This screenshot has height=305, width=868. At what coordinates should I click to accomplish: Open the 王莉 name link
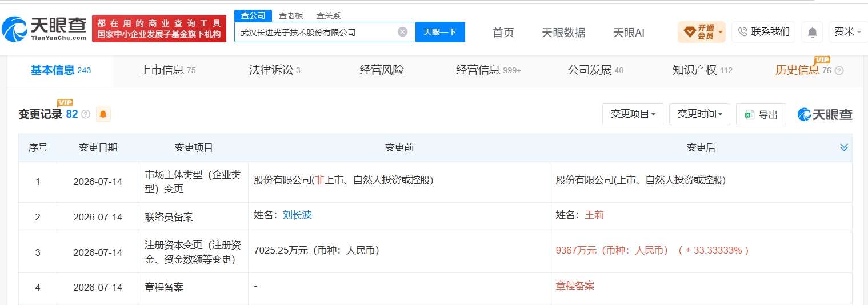(594, 215)
